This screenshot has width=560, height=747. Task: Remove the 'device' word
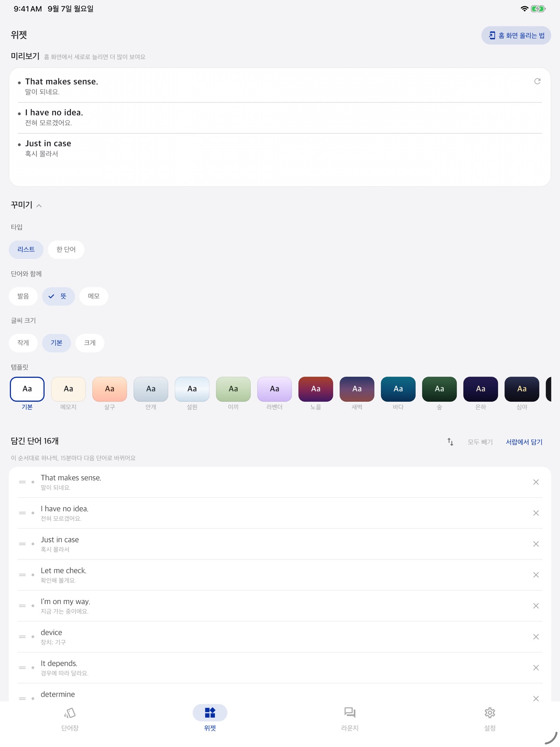(x=536, y=637)
